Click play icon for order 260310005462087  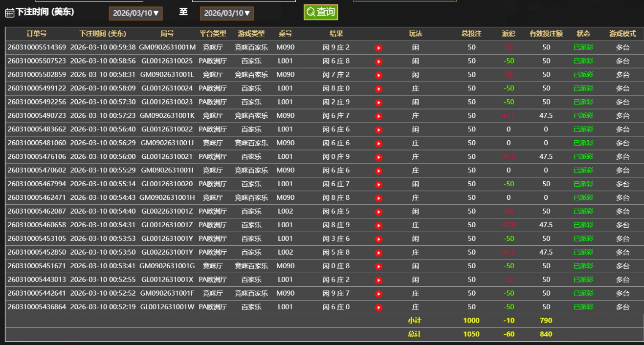coord(378,212)
